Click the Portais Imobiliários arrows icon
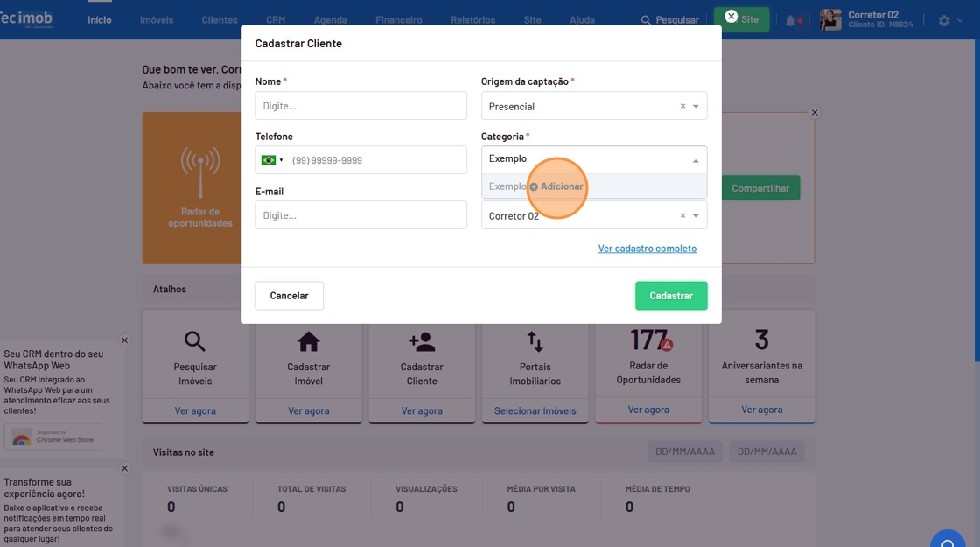The width and height of the screenshot is (980, 547). tap(535, 341)
